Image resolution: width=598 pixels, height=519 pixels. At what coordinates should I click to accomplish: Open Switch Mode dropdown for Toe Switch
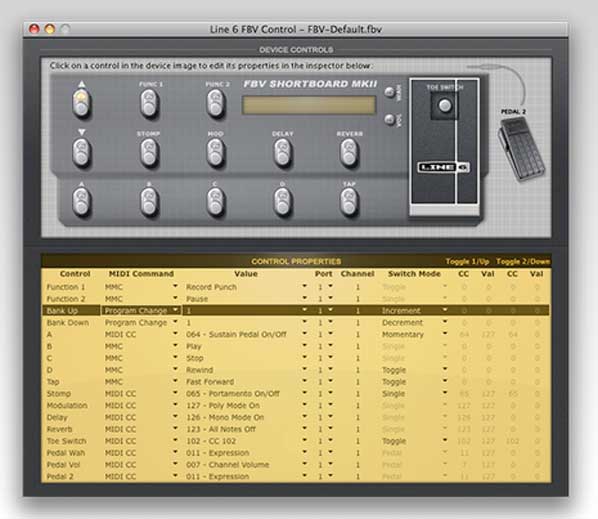[x=445, y=440]
